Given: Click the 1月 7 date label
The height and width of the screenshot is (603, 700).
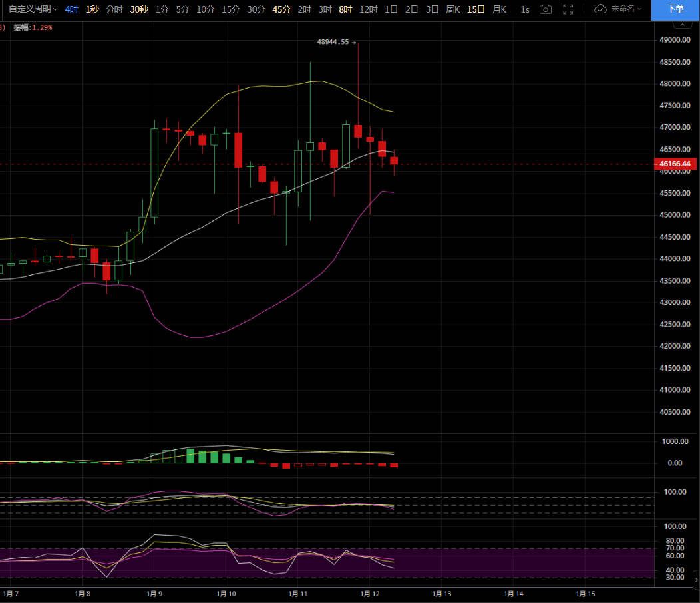Looking at the screenshot, I should 11,594.
